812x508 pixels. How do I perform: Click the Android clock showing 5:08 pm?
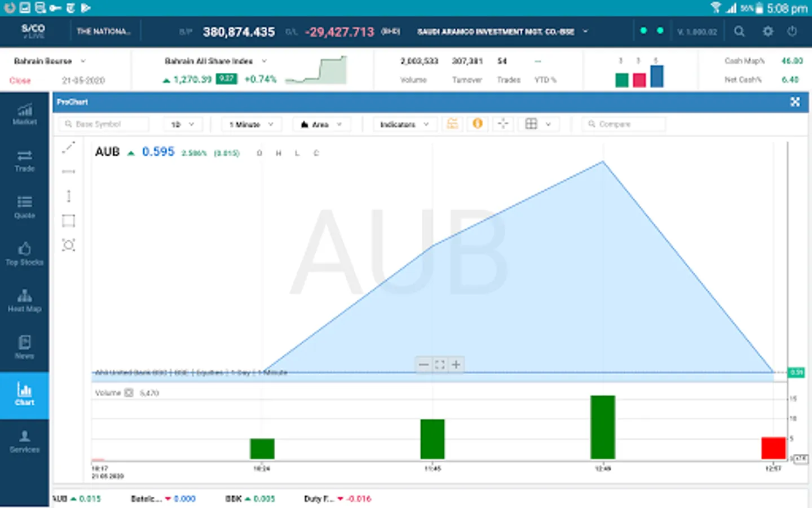(x=787, y=8)
